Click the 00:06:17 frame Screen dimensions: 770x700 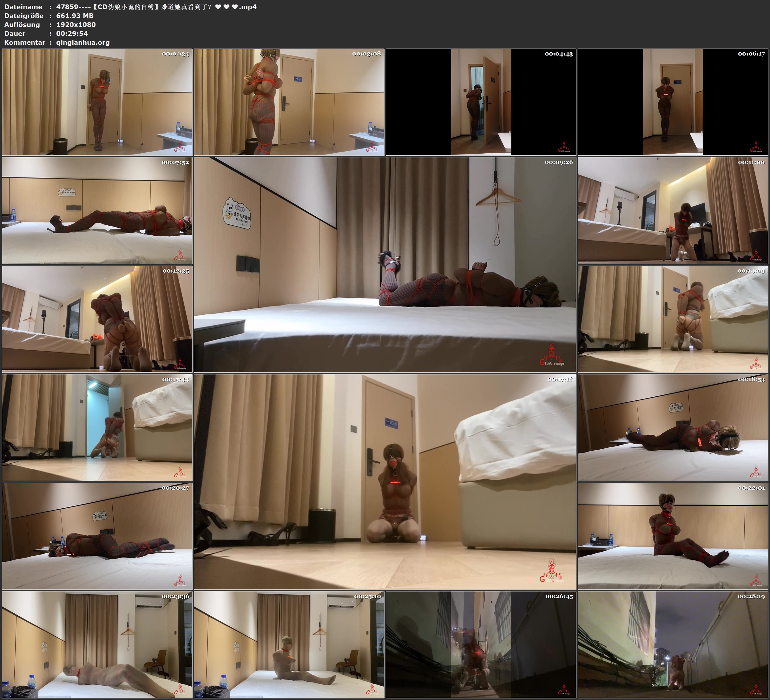pyautogui.click(x=673, y=102)
